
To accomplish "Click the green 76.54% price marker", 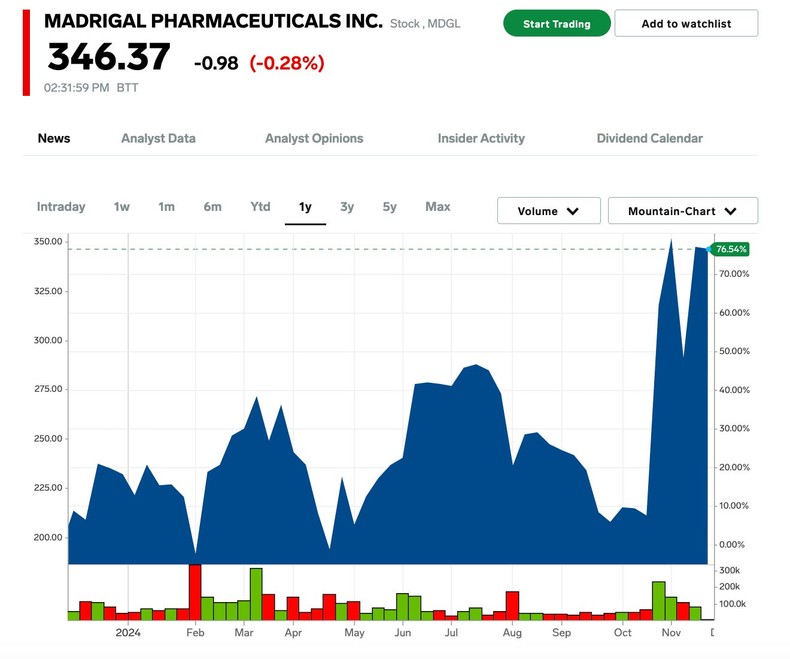I will (x=731, y=249).
